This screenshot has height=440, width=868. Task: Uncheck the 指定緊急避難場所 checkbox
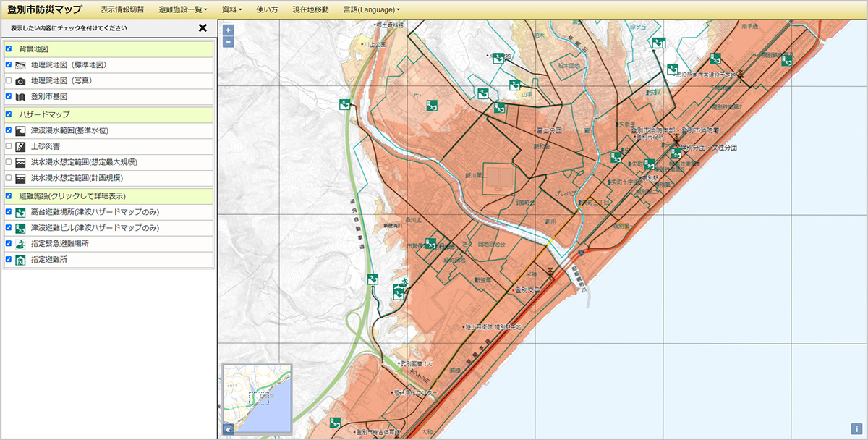[9, 244]
